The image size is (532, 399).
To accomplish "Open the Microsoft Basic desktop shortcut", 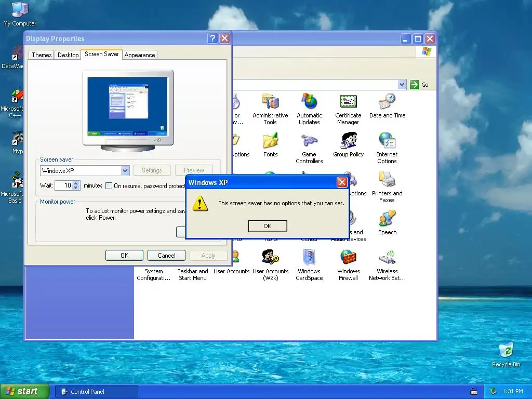I will pos(13,188).
